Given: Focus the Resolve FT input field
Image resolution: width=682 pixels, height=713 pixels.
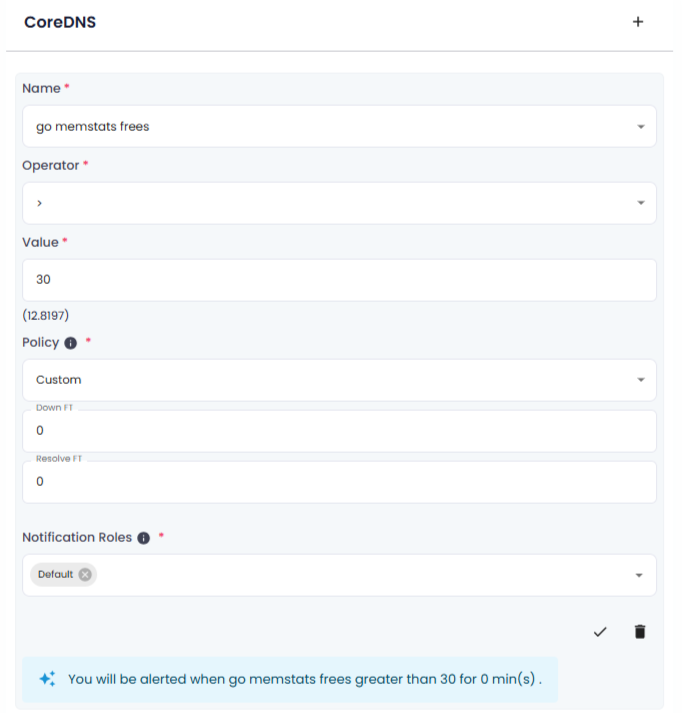Looking at the screenshot, I should (339, 482).
